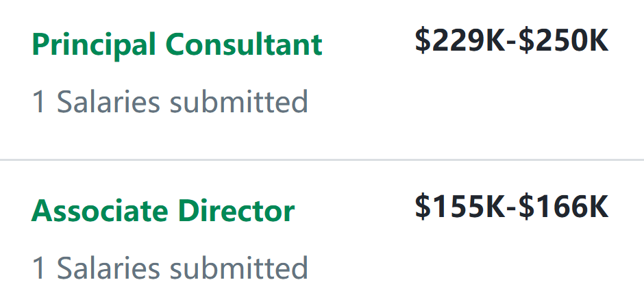Click the $155K-$166K salary range
The image size is (644, 291).
[x=511, y=207]
